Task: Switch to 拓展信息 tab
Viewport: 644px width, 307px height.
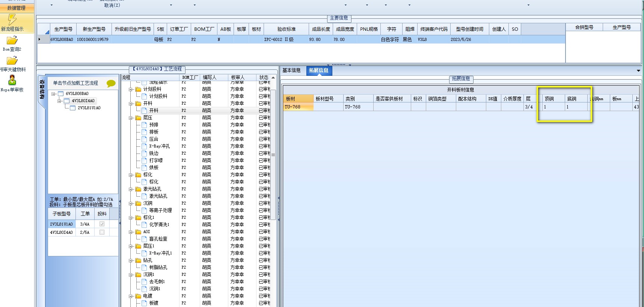Action: tap(319, 71)
